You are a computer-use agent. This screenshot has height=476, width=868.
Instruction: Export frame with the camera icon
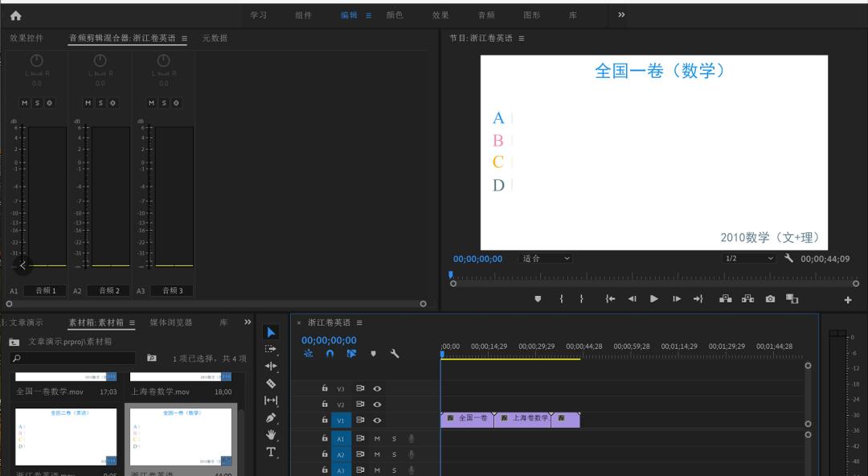pos(770,299)
